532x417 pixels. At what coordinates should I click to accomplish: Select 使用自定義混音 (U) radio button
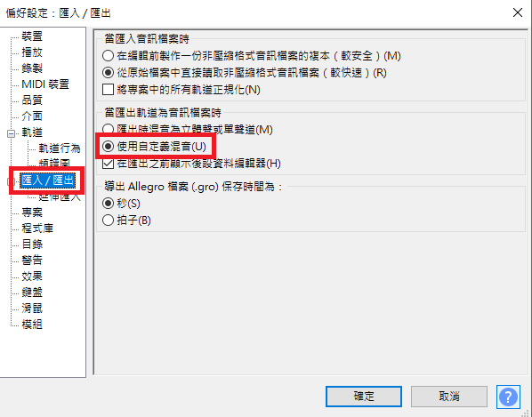108,147
